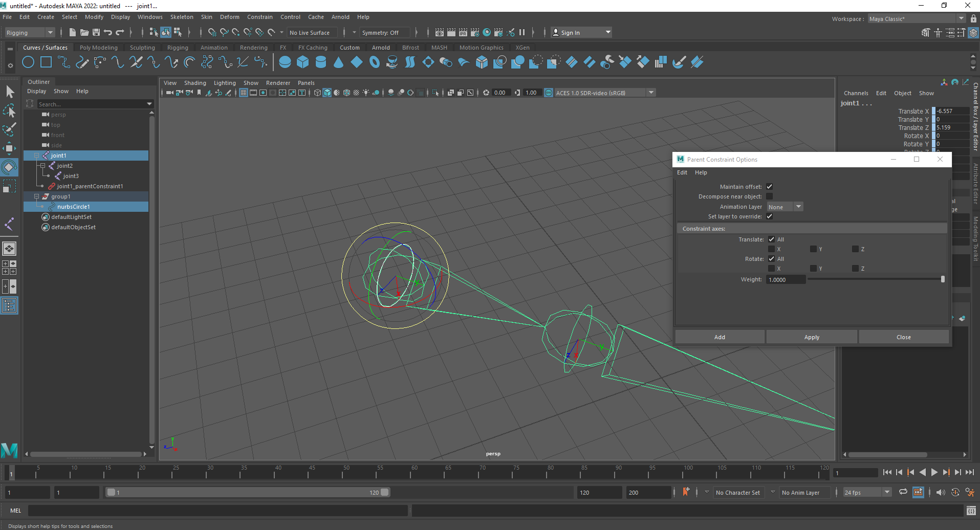
Task: Open the Rigging menu set dropdown
Action: (x=29, y=33)
